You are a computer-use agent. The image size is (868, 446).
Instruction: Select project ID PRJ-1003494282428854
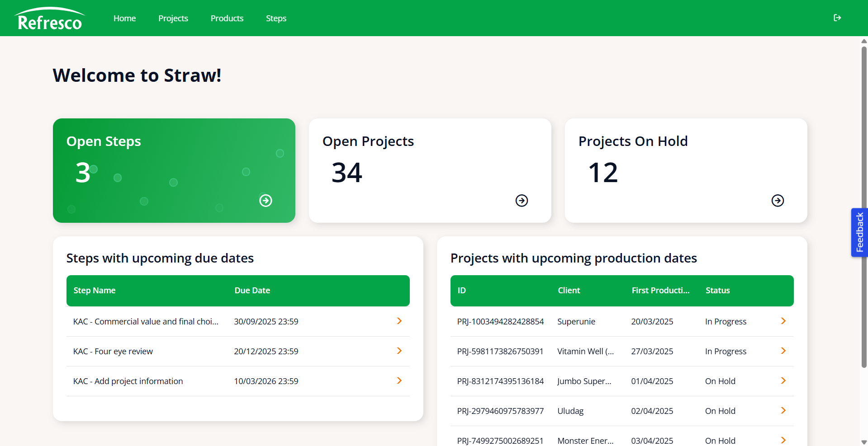tap(500, 321)
